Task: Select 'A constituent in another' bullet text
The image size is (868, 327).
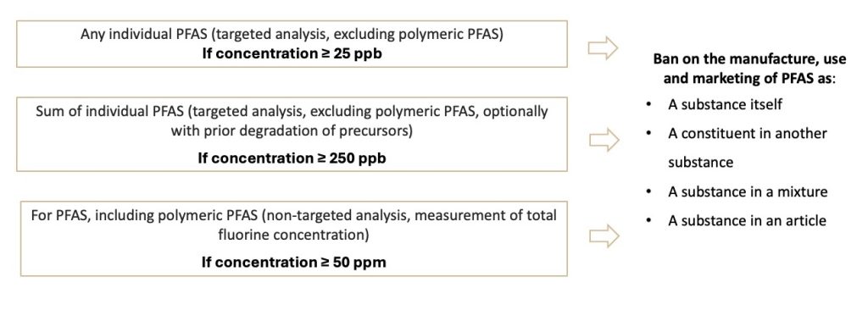Action: (x=748, y=133)
